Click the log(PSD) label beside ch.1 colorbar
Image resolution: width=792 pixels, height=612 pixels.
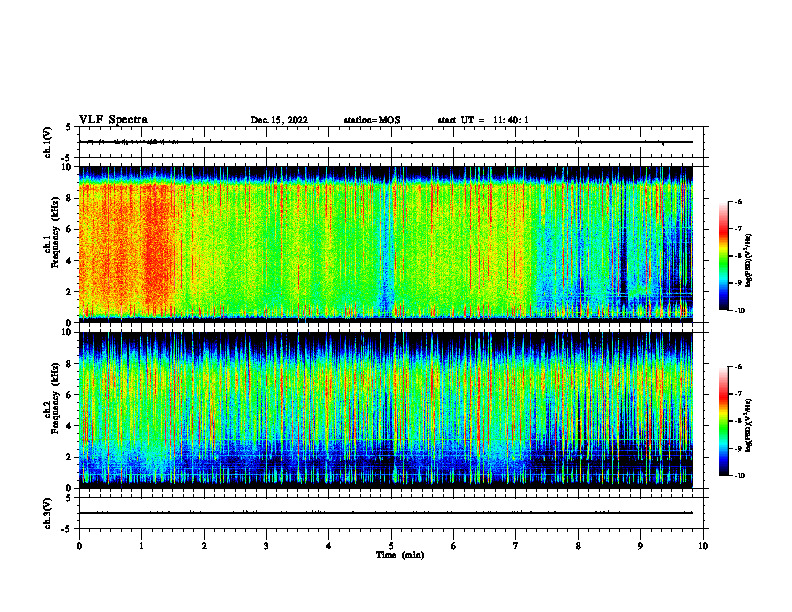[x=749, y=261]
